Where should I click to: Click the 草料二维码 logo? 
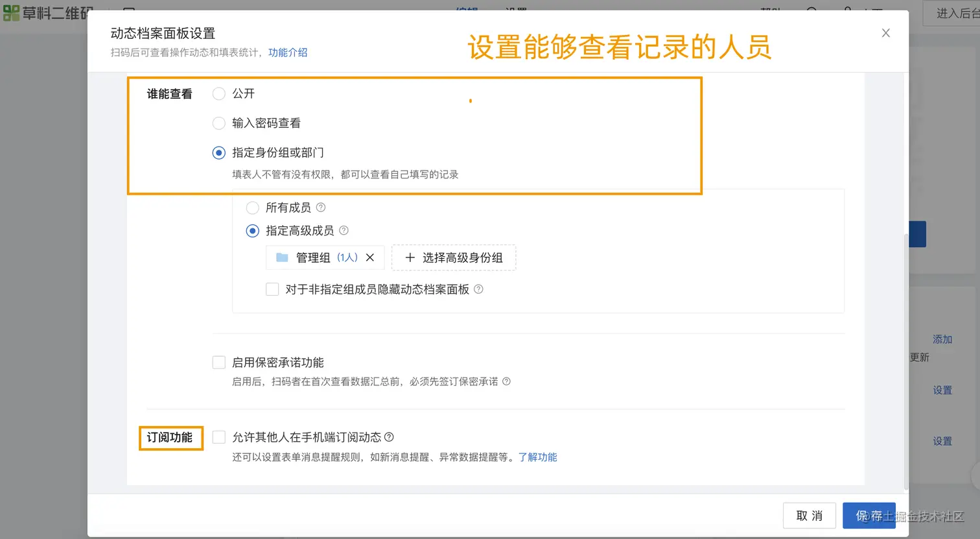click(49, 13)
